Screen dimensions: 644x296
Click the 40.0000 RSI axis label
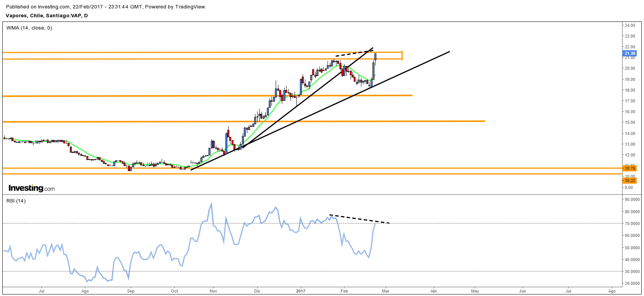tap(632, 260)
